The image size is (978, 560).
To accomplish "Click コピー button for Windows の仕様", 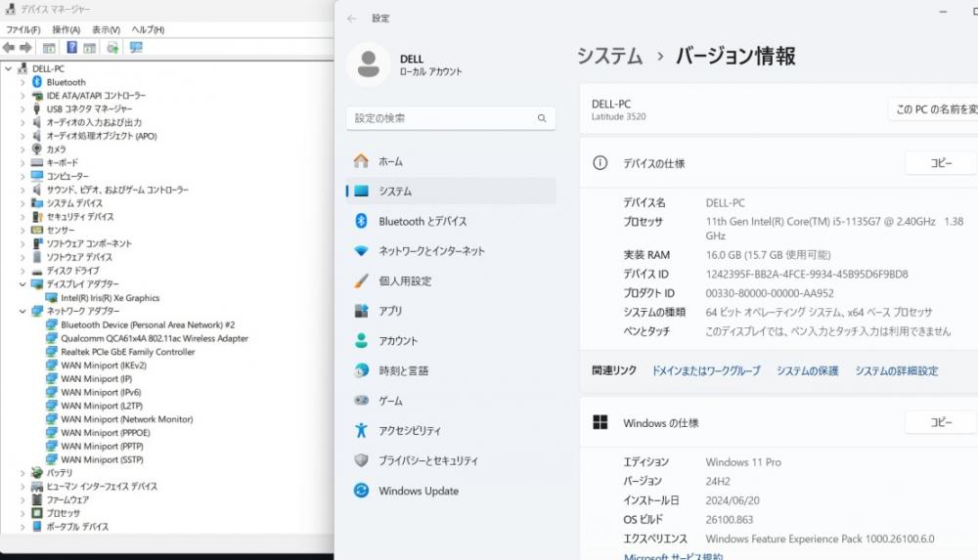I will tap(941, 423).
